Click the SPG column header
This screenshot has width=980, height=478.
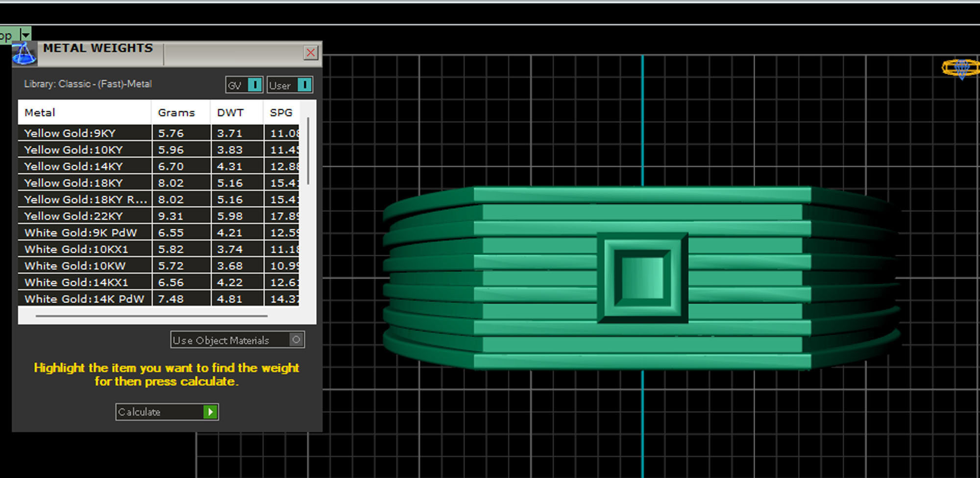coord(282,113)
